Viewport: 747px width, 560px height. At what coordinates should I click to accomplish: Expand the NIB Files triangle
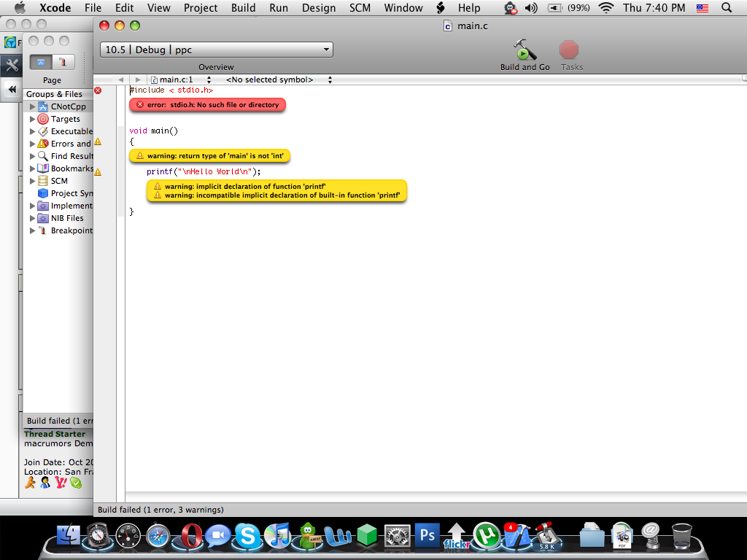pyautogui.click(x=32, y=218)
